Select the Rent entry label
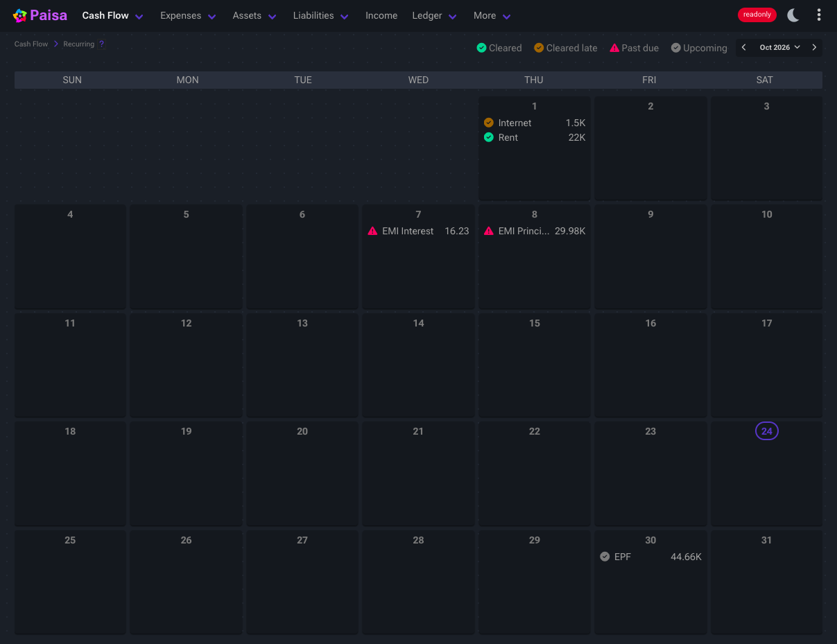 (x=508, y=137)
